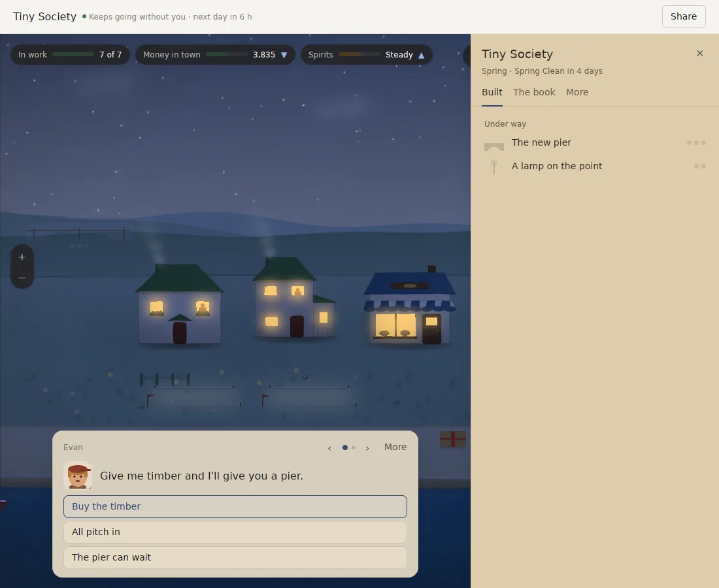The width and height of the screenshot is (719, 588).
Task: Click the tall middle house with annex
Action: click(x=293, y=298)
